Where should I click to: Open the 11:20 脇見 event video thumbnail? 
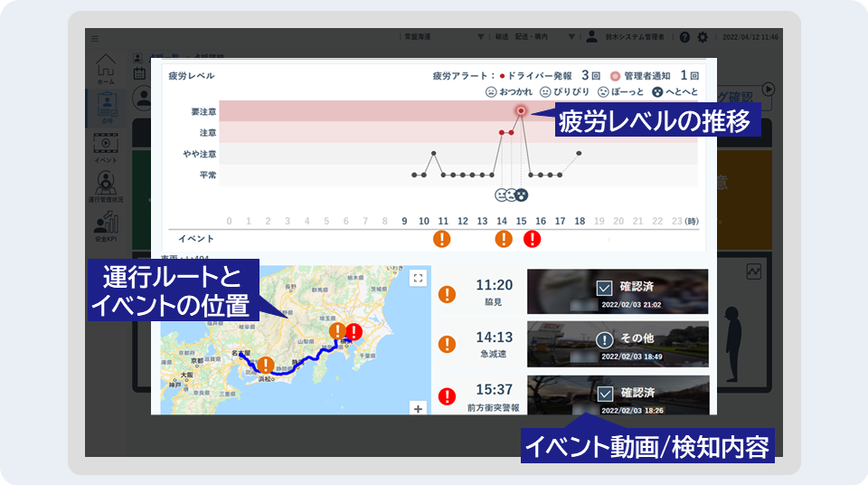[x=618, y=291]
